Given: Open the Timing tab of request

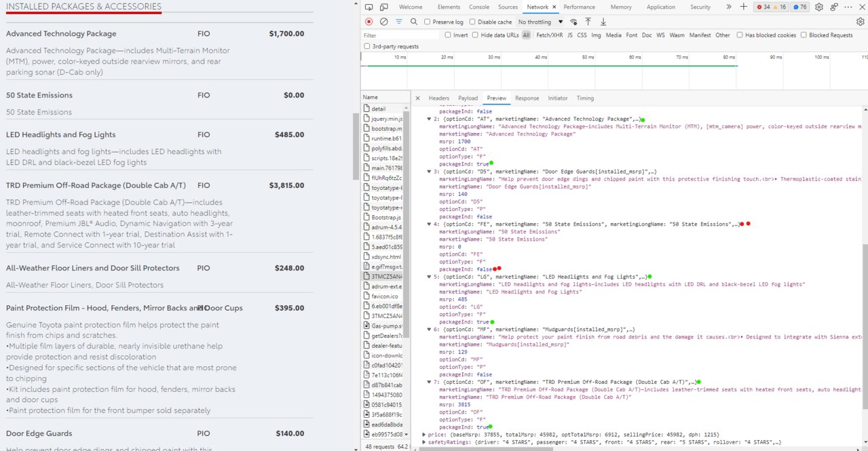Looking at the screenshot, I should [585, 98].
